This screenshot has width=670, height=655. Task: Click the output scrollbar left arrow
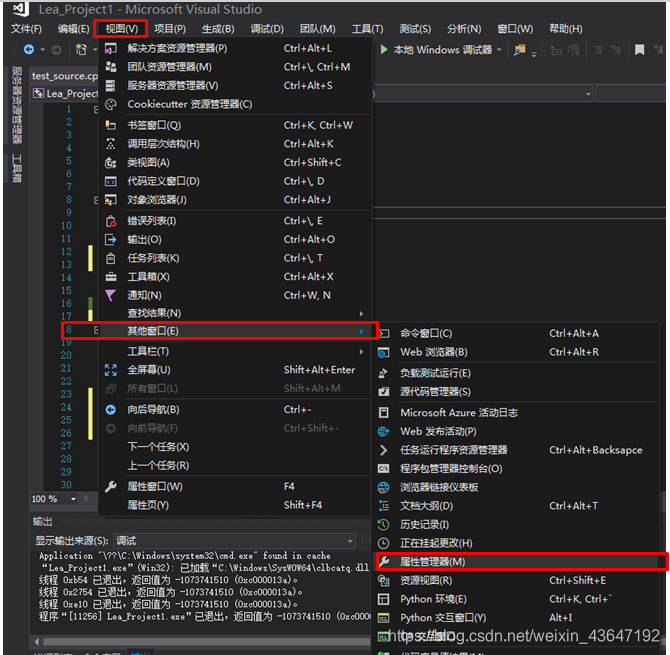click(x=37, y=641)
